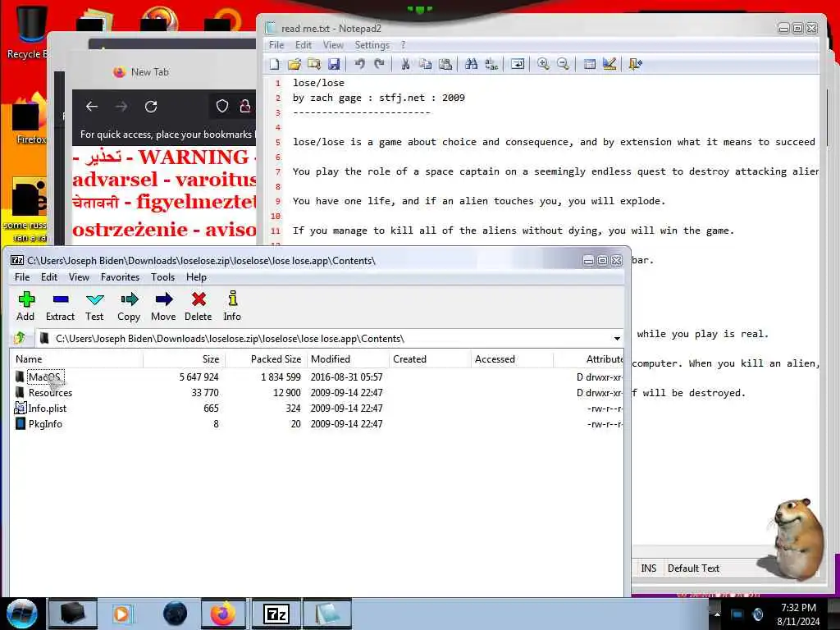
Task: Click Firefox shield tracking protection icon
Action: tap(221, 106)
